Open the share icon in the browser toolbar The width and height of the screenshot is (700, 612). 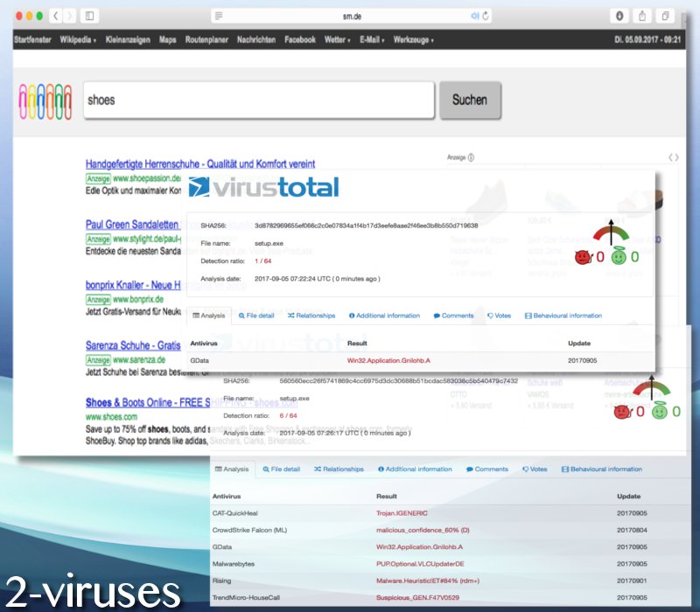(644, 16)
